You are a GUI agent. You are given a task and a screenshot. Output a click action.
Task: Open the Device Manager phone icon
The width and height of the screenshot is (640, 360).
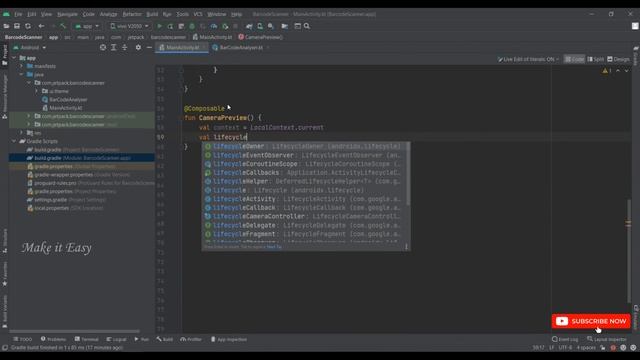point(260,26)
